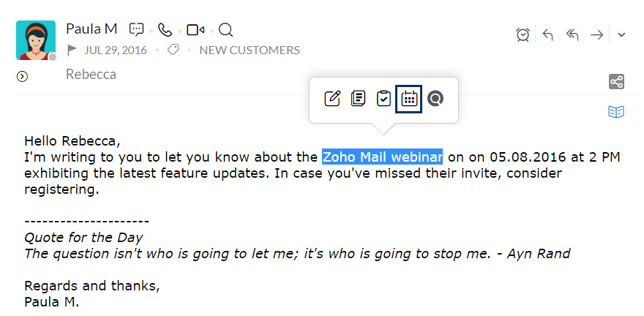Screen dimensions: 644x316
Task: Toggle the flag on this email
Action: pos(72,50)
